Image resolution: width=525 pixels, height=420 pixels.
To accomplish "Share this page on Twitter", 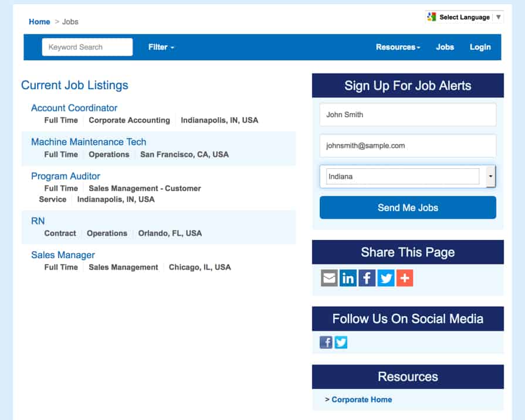I will 385,278.
